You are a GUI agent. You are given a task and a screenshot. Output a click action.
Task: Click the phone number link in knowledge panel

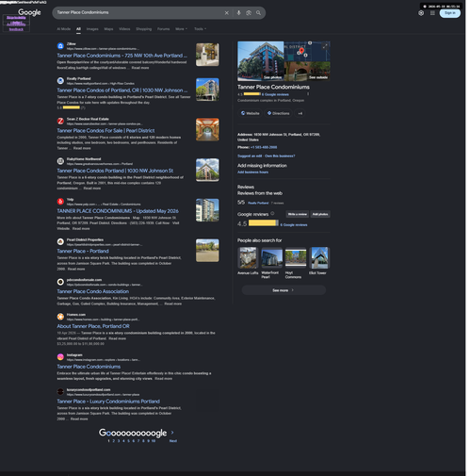[x=264, y=147]
